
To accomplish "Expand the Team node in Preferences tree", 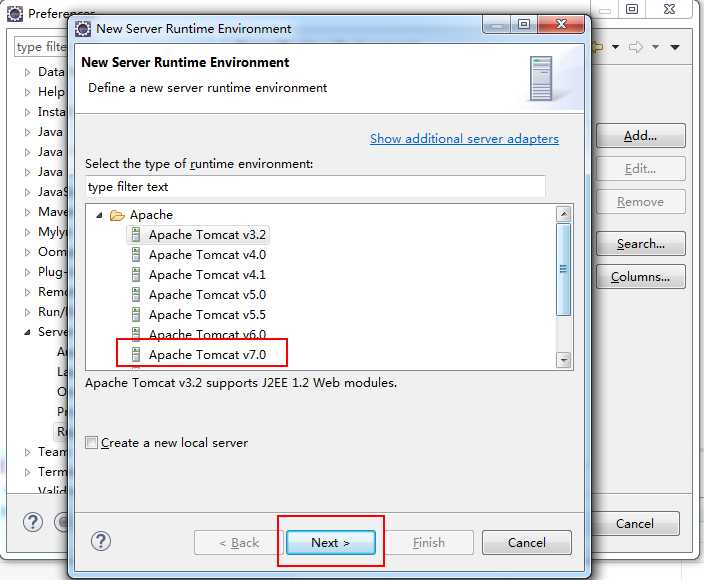I will [27, 452].
